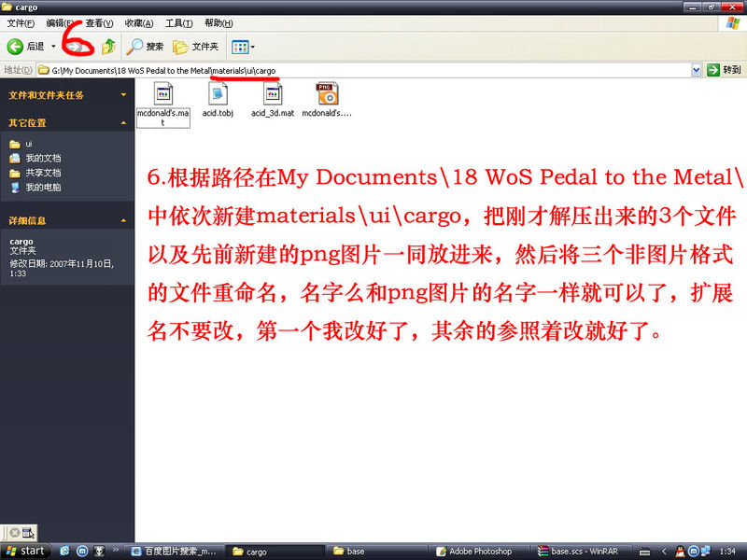This screenshot has height=560, width=747.
Task: Switch to cargo folder taskbar button
Action: [x=275, y=552]
